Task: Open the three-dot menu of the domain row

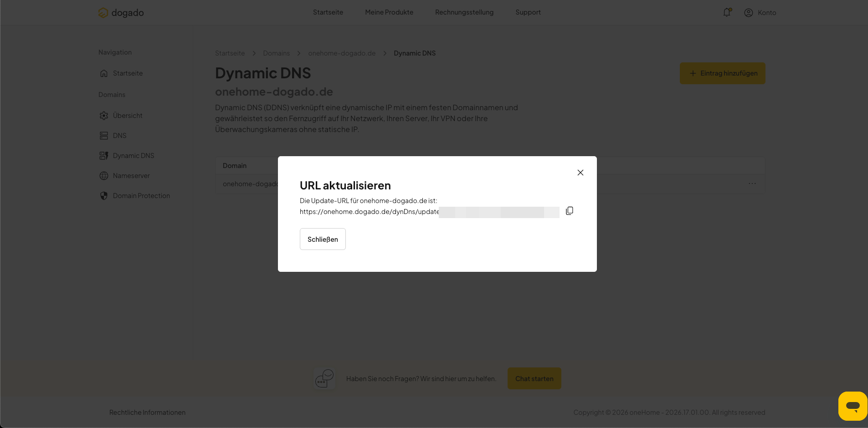Action: point(752,183)
